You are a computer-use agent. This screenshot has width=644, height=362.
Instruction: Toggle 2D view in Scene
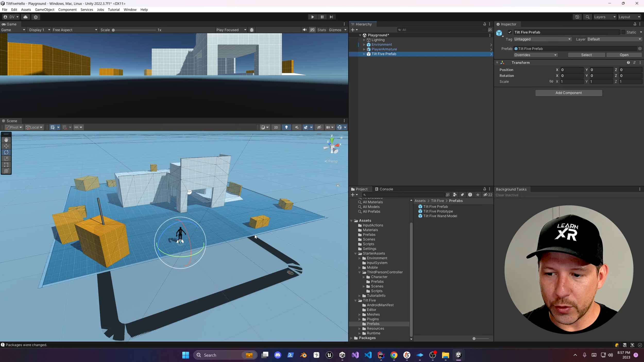pyautogui.click(x=276, y=127)
